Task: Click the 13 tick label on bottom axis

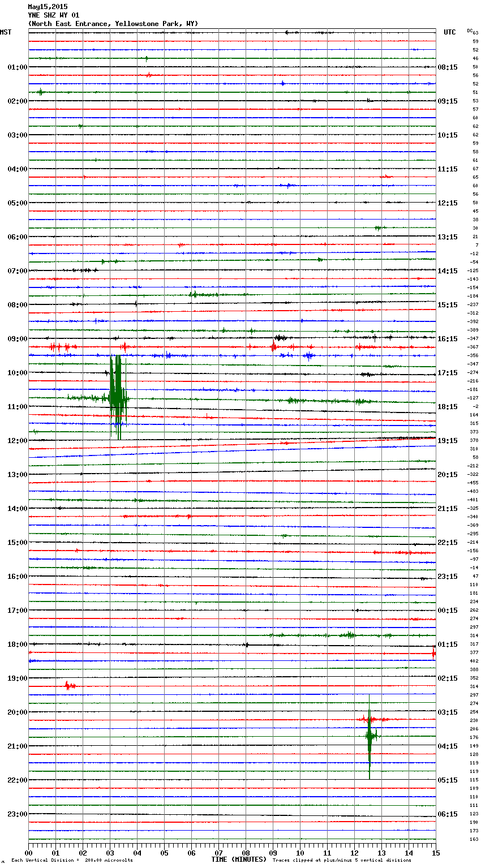Action: click(x=381, y=853)
